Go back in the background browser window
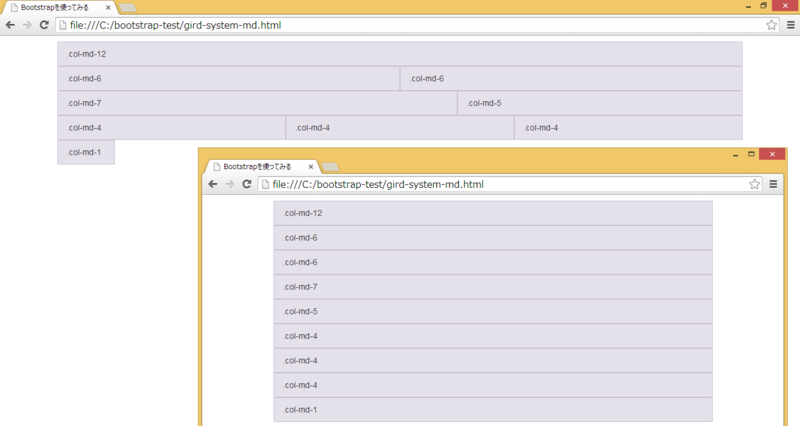The image size is (800, 426). tap(10, 25)
